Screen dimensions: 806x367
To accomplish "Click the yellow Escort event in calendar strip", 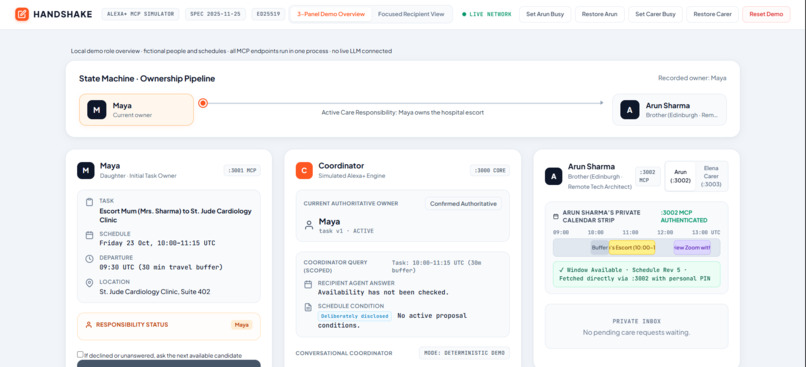I will pyautogui.click(x=632, y=247).
